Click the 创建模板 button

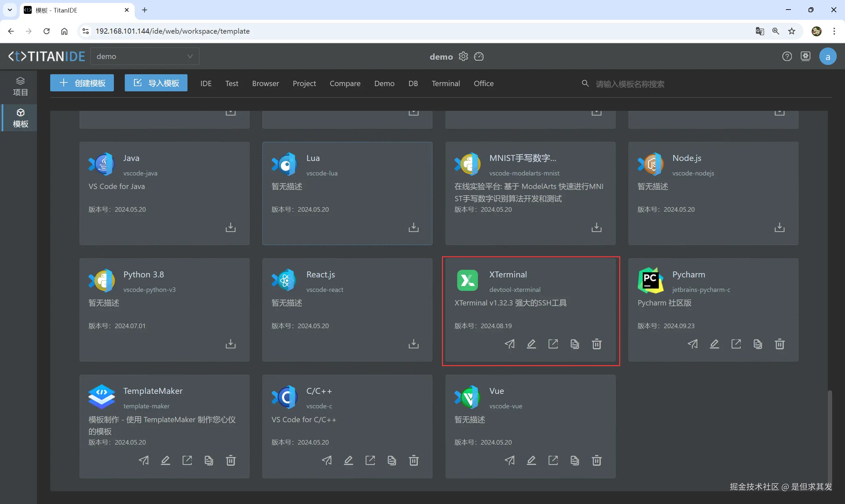[x=82, y=83]
